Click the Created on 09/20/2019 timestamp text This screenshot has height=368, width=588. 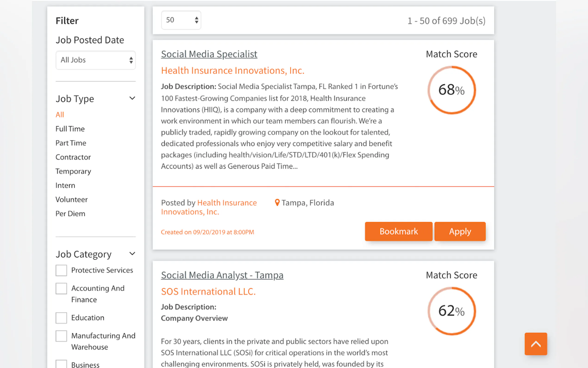pos(207,232)
